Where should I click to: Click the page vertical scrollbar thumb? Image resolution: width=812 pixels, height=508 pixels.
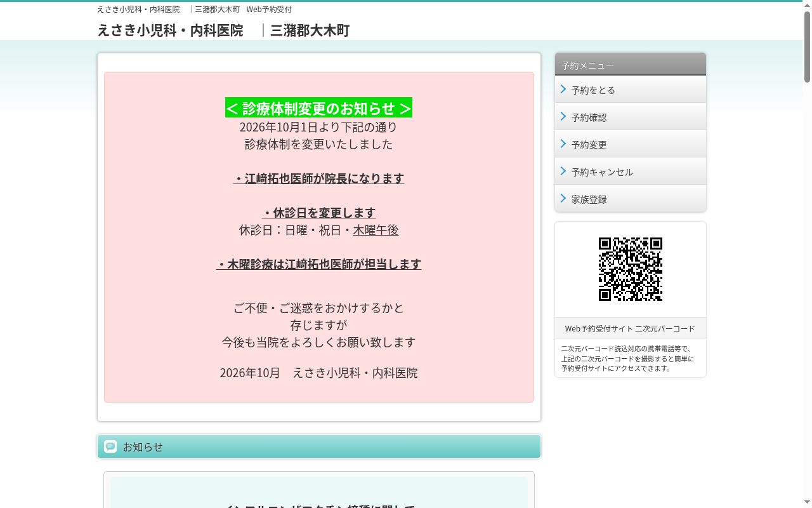(807, 46)
